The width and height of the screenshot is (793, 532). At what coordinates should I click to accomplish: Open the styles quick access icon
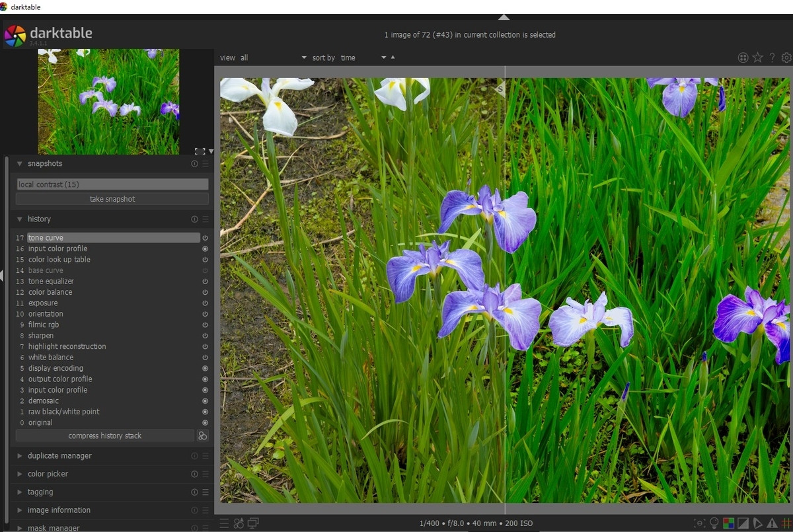coord(239,523)
